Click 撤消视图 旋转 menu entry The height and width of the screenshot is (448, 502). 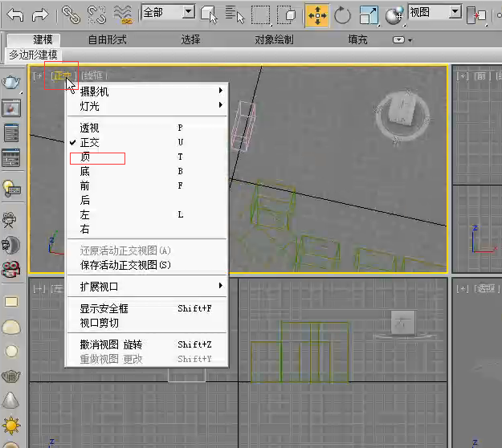(147, 344)
